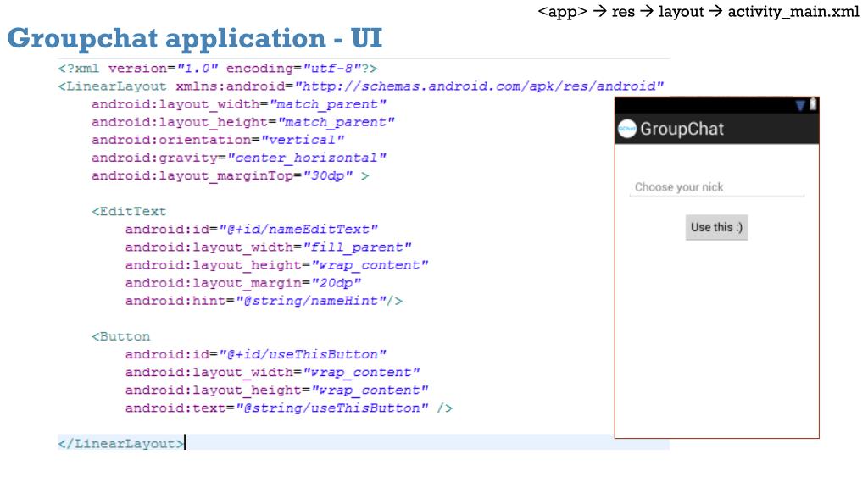Click the android:layout_width="fill_parent" line
Screen dimensions: 868x488
point(269,247)
